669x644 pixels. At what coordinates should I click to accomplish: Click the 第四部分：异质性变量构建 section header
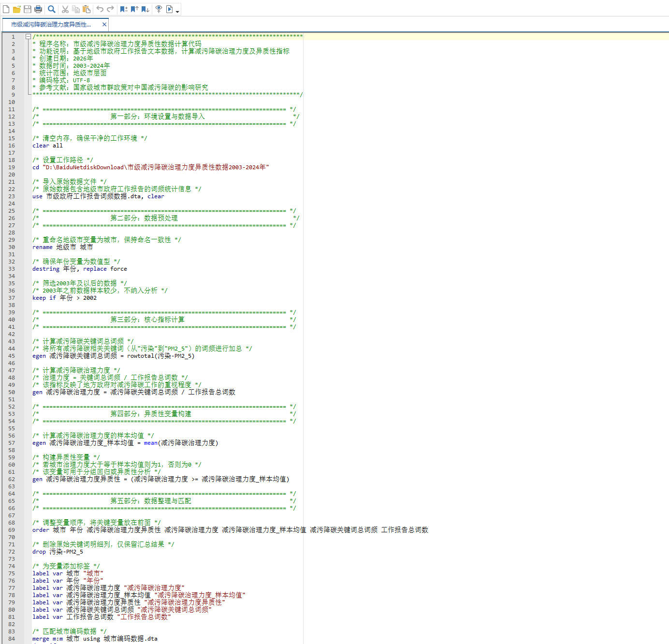151,414
